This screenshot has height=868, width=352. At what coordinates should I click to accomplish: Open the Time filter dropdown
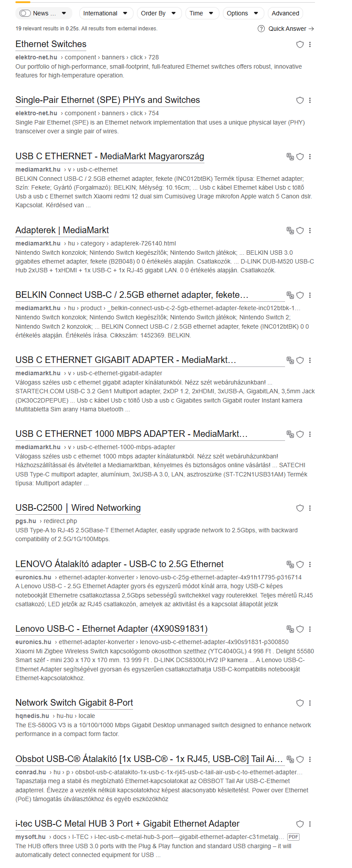click(x=202, y=13)
